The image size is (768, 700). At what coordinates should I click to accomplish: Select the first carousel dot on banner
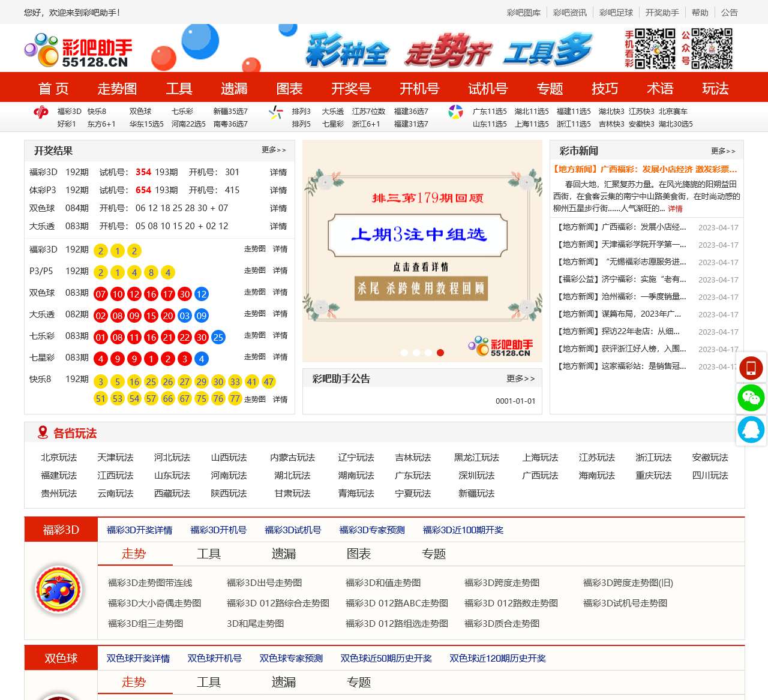pos(404,353)
